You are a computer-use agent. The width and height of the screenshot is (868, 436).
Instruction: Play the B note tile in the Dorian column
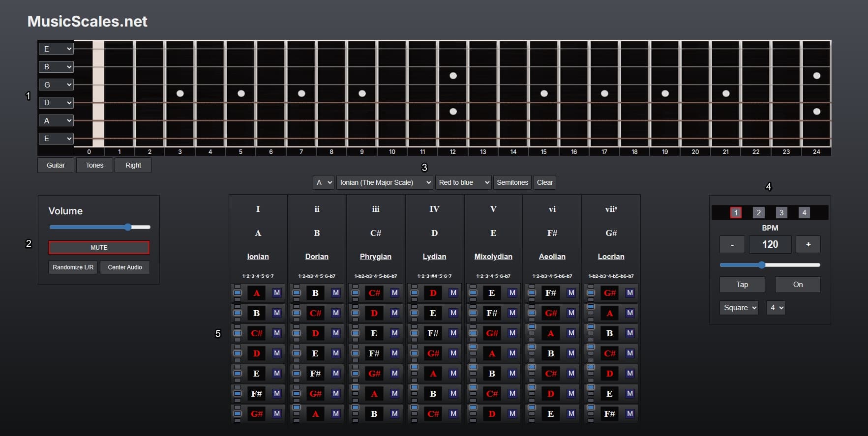[315, 293]
